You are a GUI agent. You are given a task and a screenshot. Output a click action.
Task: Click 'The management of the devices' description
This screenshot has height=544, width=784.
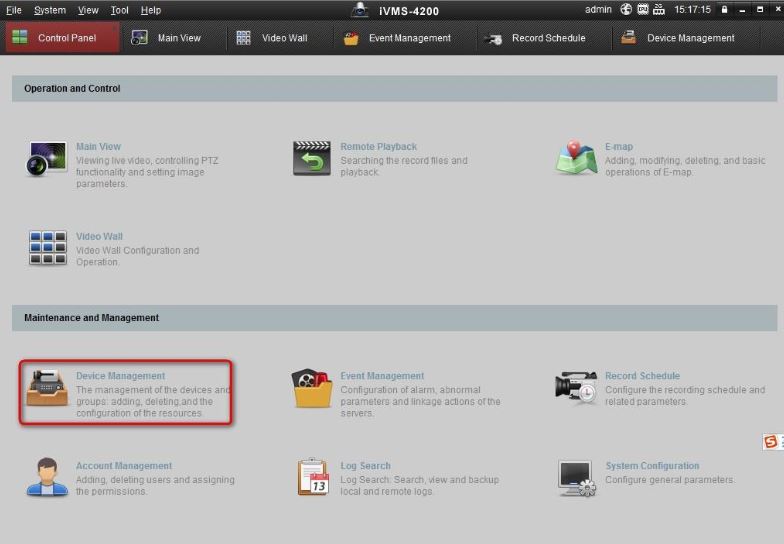pos(153,402)
